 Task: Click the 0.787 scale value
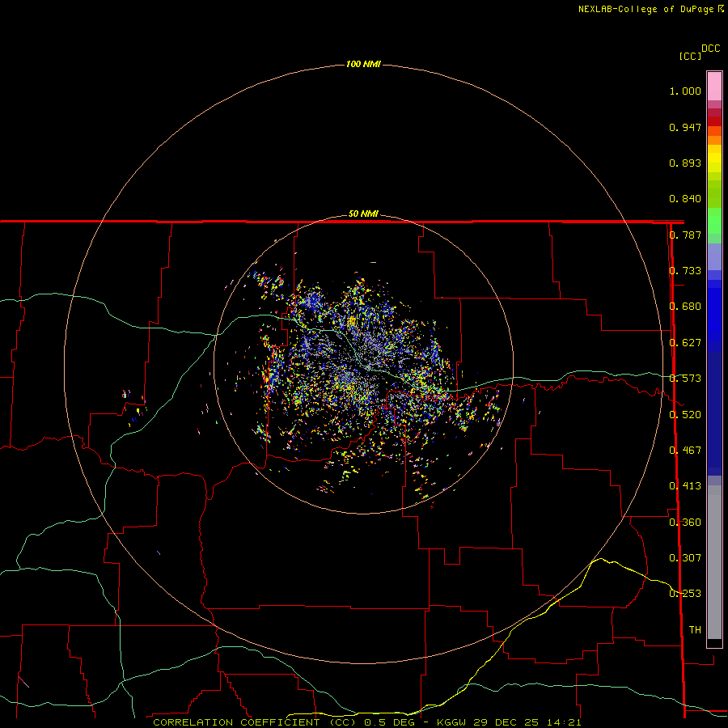tap(685, 235)
